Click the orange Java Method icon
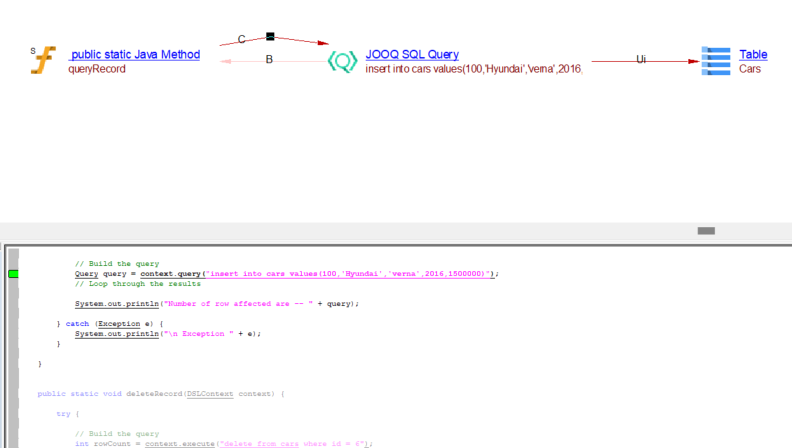 [x=43, y=61]
